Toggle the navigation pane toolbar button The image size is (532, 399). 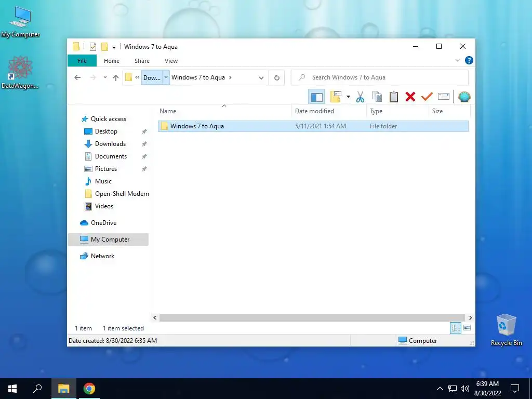click(x=316, y=97)
